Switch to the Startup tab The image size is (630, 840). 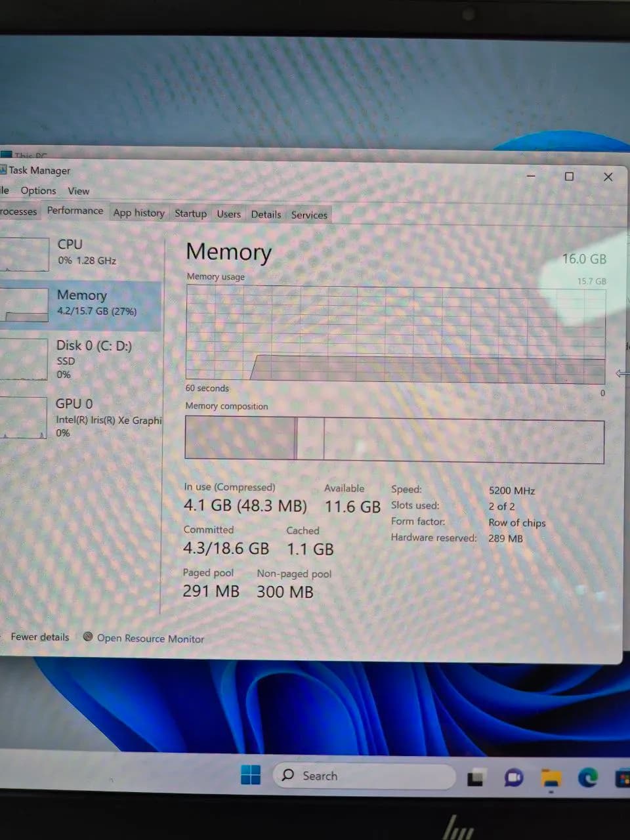click(190, 213)
